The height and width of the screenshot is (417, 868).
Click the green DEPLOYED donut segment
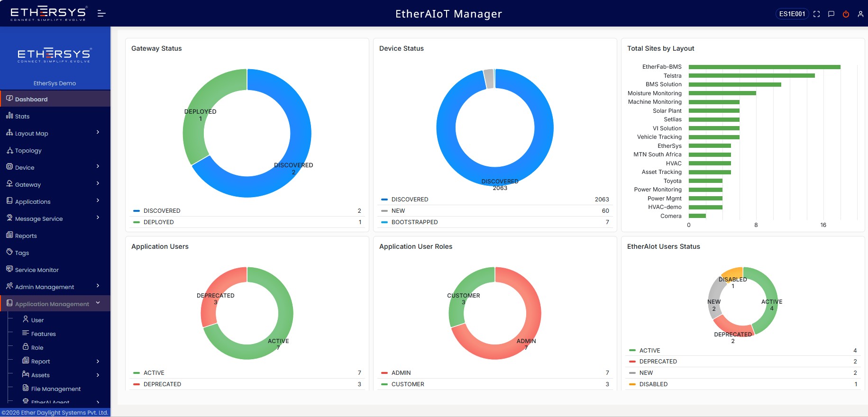[199, 102]
